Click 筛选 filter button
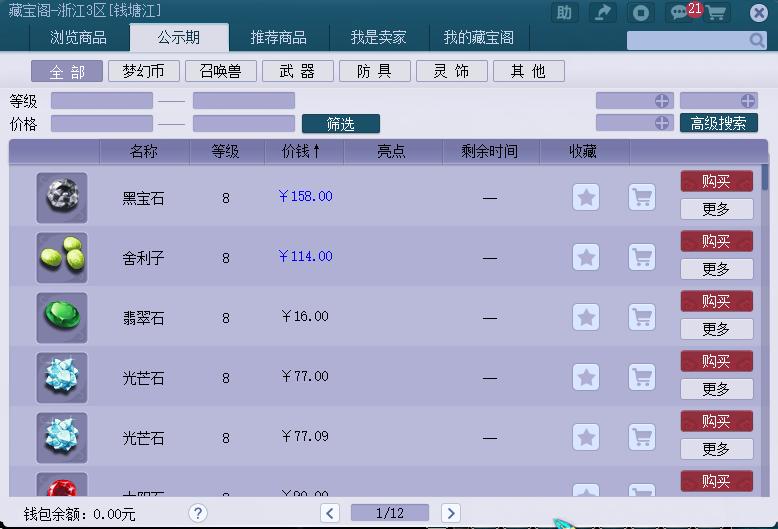The height and width of the screenshot is (529, 778). [x=341, y=124]
